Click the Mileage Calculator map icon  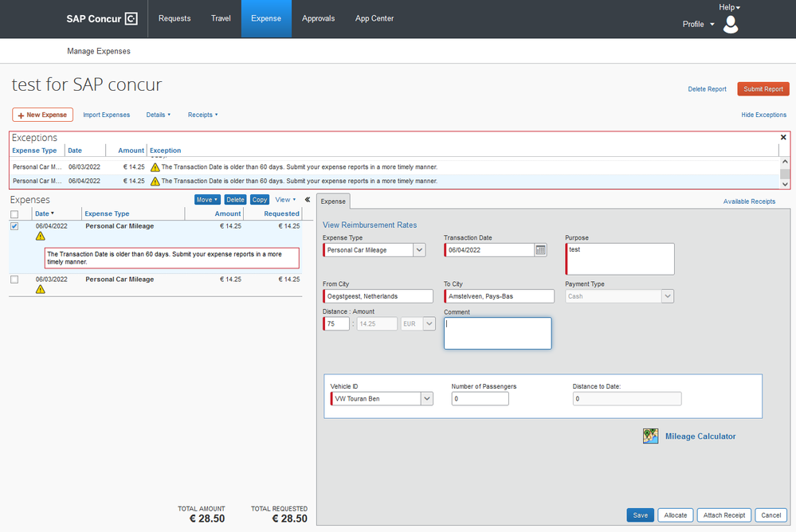click(650, 436)
